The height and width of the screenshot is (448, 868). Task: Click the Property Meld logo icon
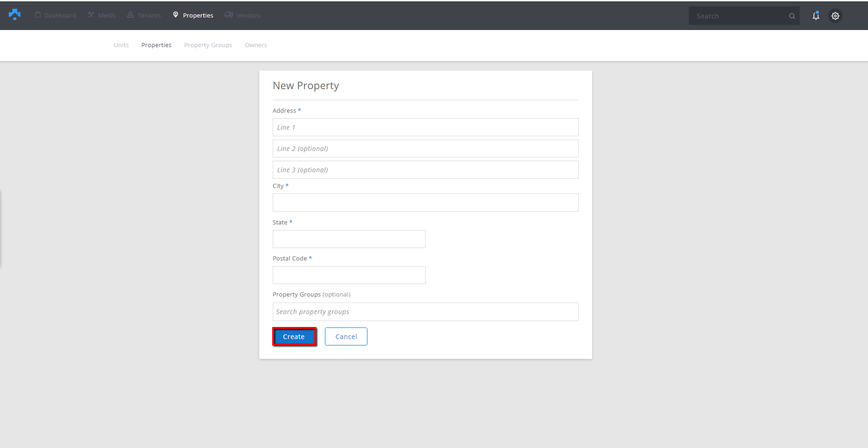(x=15, y=15)
